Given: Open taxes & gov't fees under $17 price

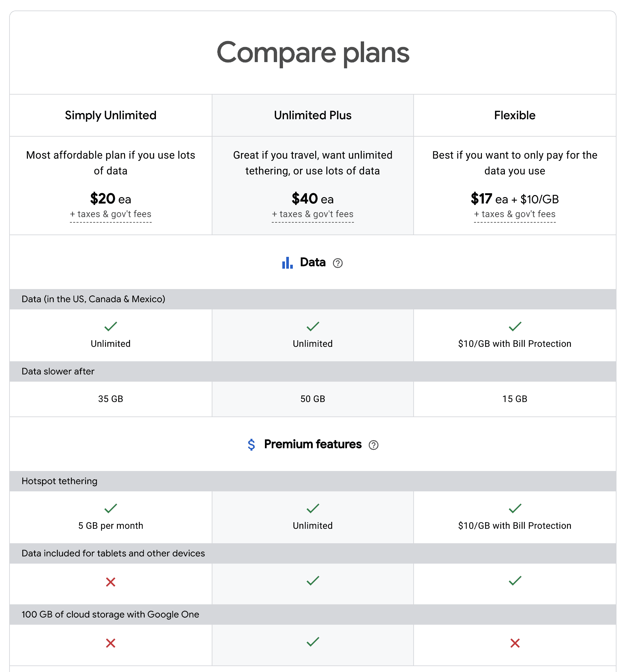Looking at the screenshot, I should click(514, 214).
